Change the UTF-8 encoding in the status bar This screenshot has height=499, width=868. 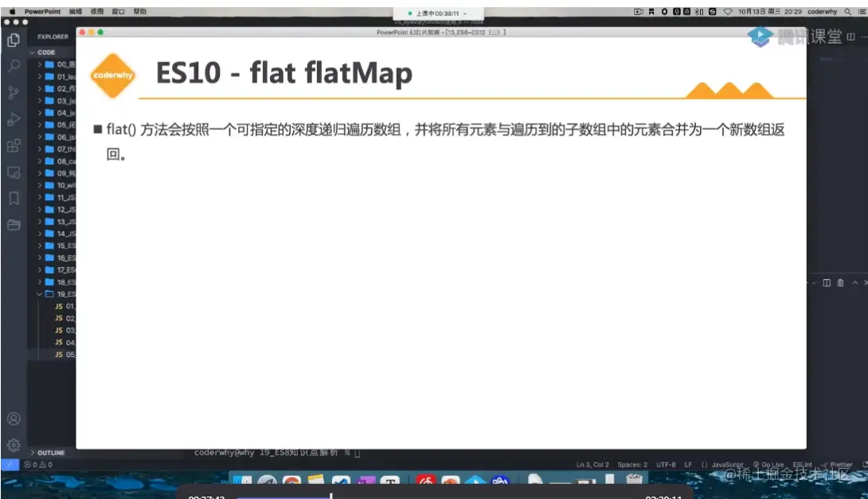coord(666,465)
